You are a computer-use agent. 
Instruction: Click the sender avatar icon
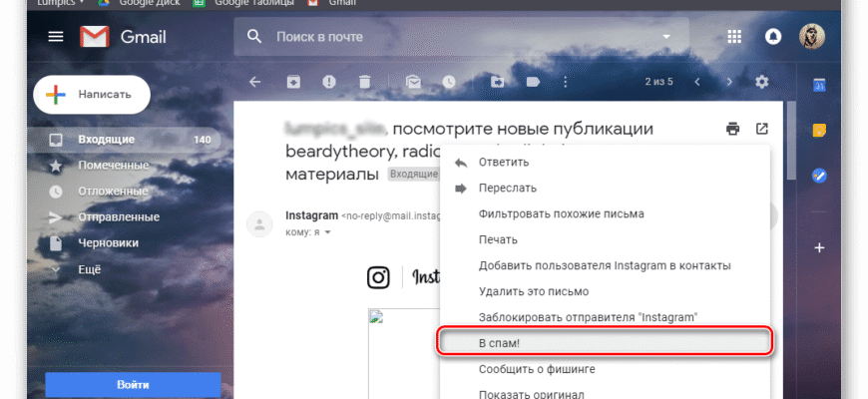coord(259,224)
